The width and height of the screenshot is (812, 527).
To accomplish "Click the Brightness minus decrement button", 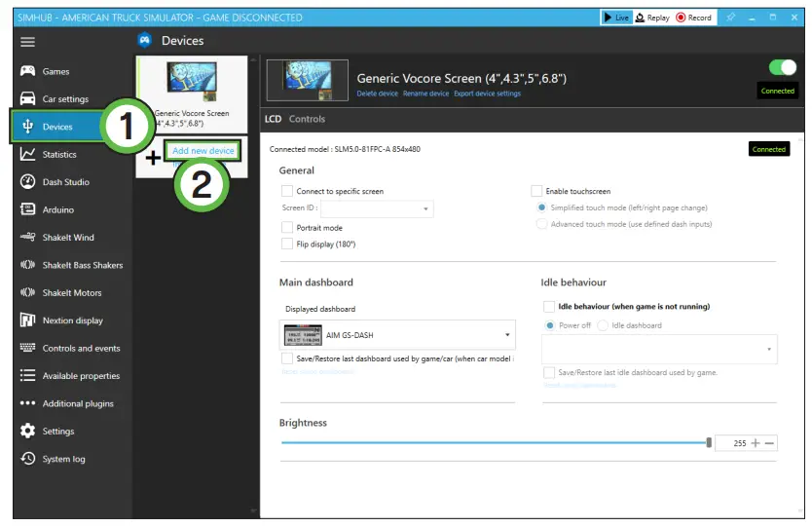I will [x=769, y=443].
